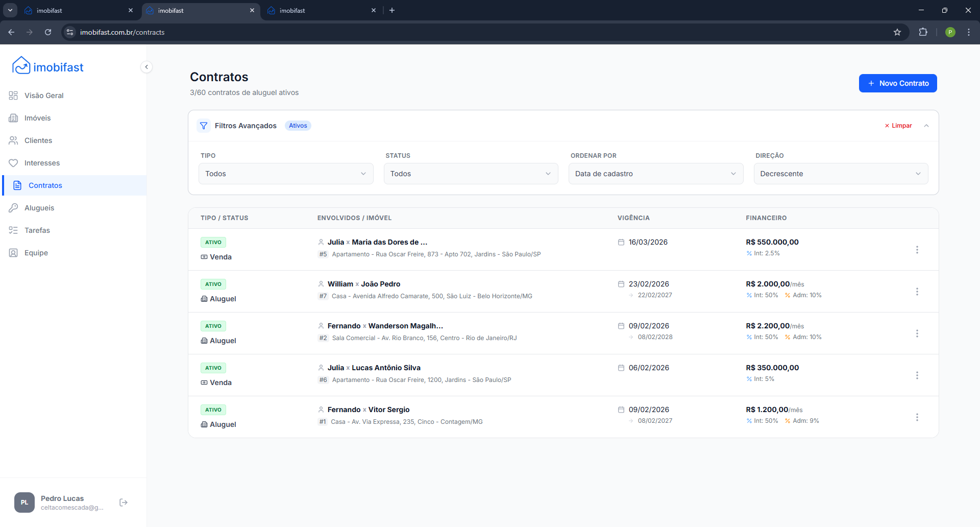Clear filters with the Limpar link

click(898, 126)
